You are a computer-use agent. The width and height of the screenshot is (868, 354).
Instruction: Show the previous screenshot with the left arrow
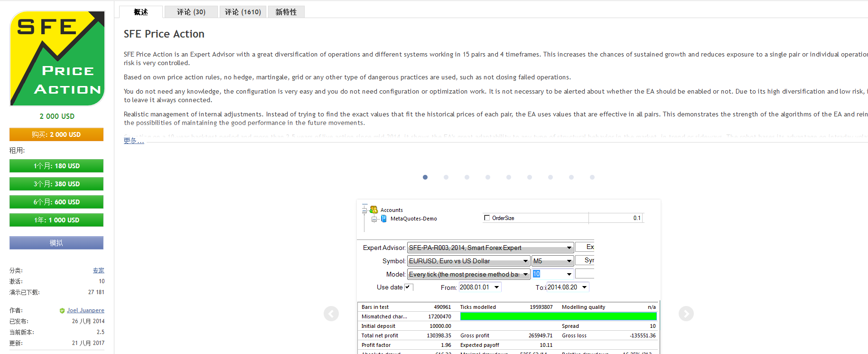331,314
